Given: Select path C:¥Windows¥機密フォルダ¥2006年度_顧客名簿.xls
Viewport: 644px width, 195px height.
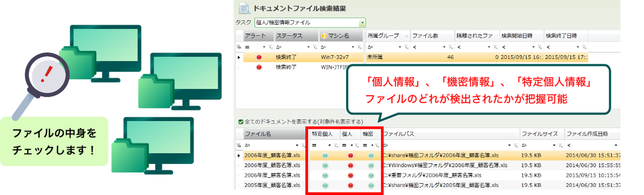Looking at the screenshot, I should pos(445,166).
